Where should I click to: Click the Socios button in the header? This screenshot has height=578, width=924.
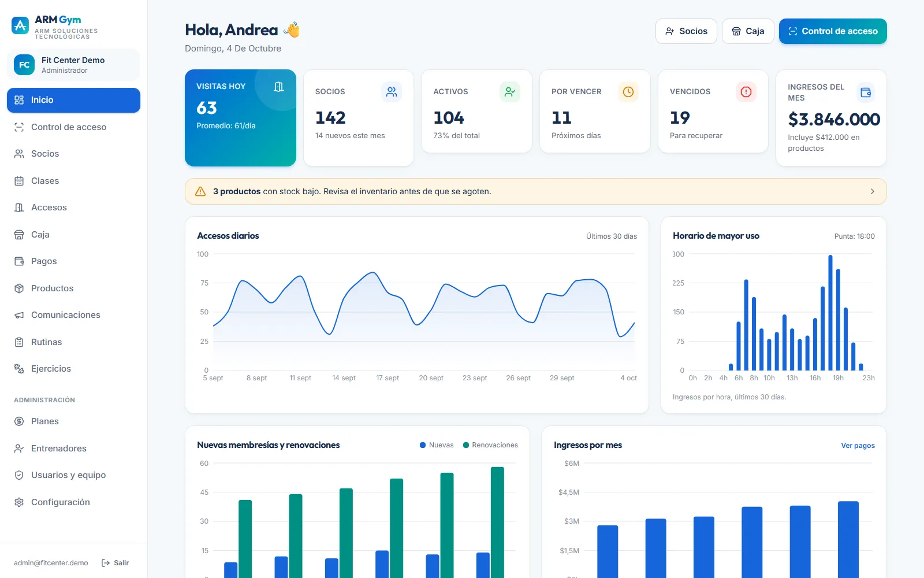click(686, 31)
